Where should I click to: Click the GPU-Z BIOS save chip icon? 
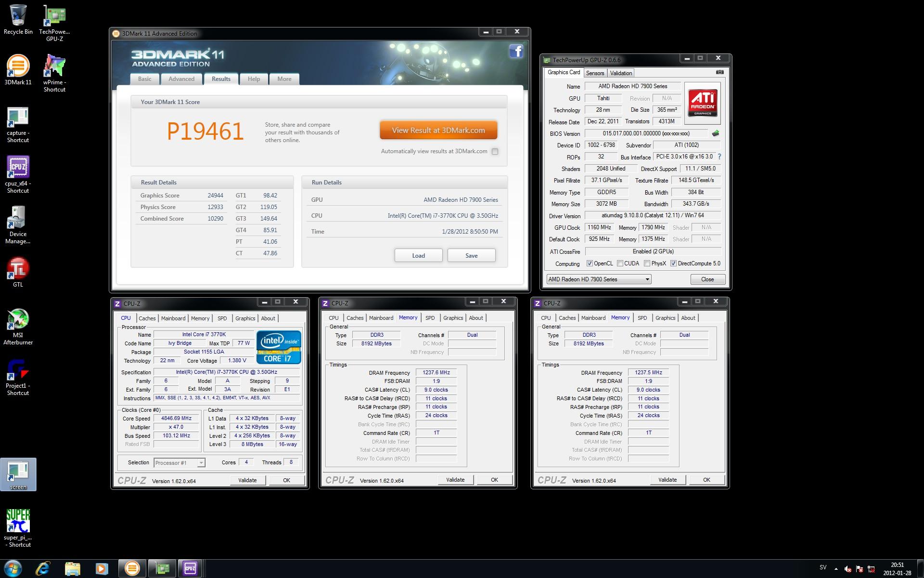pos(716,133)
